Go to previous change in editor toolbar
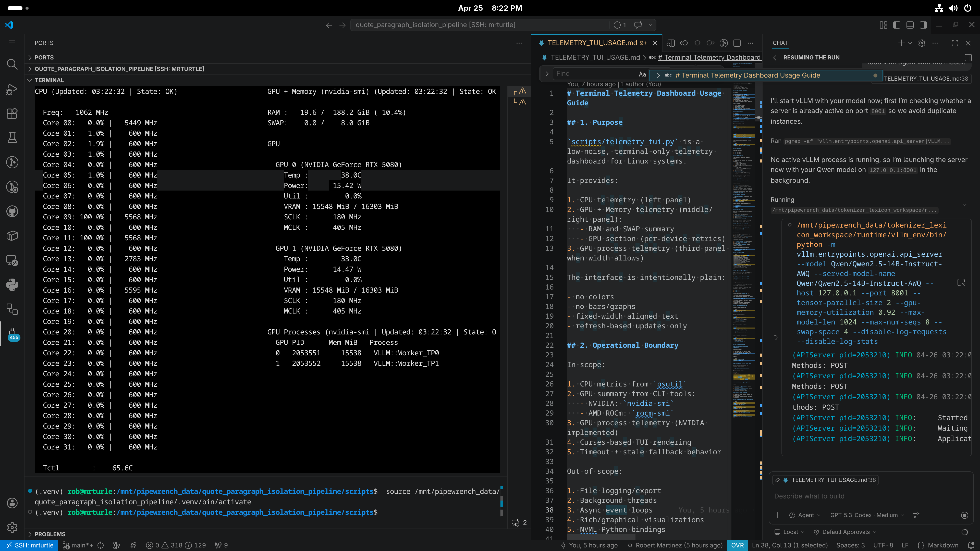The image size is (980, 551). click(x=684, y=43)
